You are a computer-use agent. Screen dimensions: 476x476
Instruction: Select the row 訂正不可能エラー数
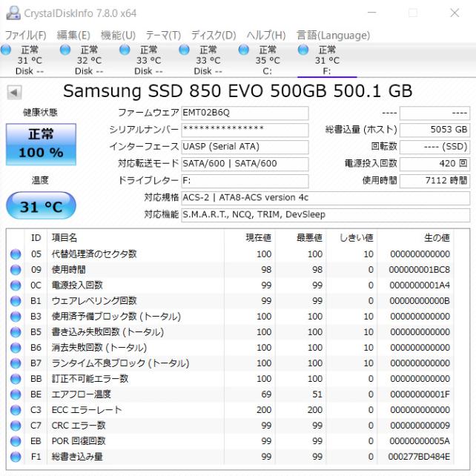point(230,379)
